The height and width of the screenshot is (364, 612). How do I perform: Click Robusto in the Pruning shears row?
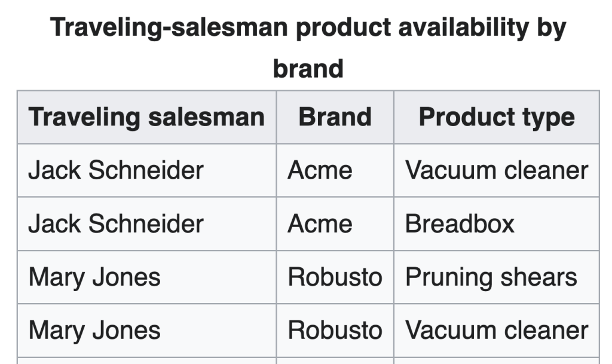(335, 277)
